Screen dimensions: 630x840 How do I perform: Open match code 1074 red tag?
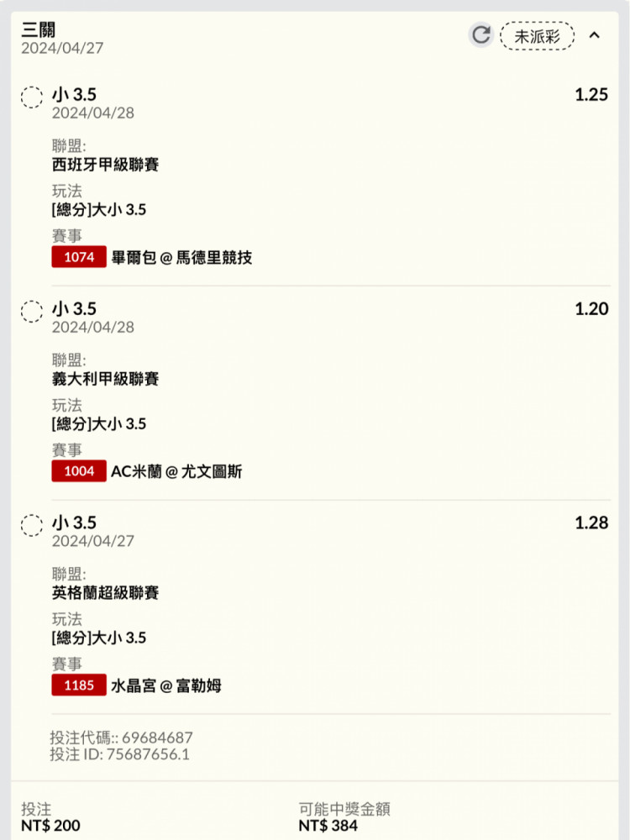tap(79, 257)
